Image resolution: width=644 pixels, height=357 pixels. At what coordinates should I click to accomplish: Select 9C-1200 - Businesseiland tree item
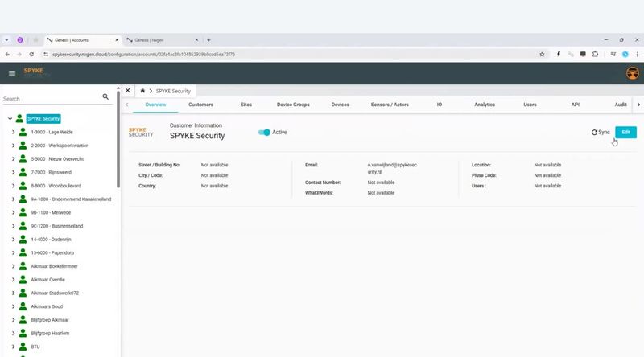[56, 226]
